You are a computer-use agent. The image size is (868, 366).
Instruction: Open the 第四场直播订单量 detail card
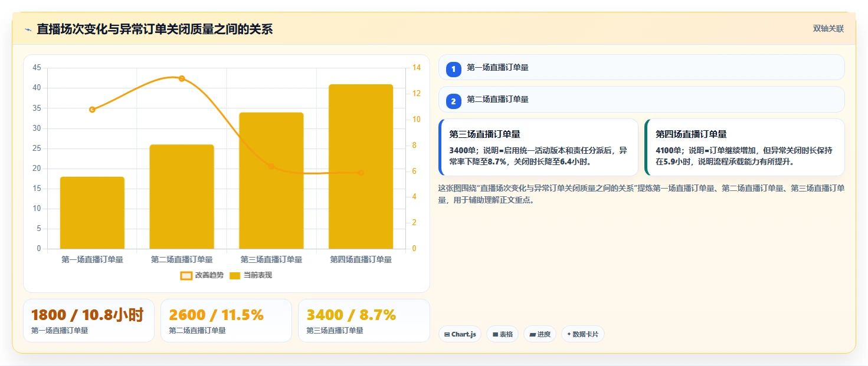(x=745, y=147)
